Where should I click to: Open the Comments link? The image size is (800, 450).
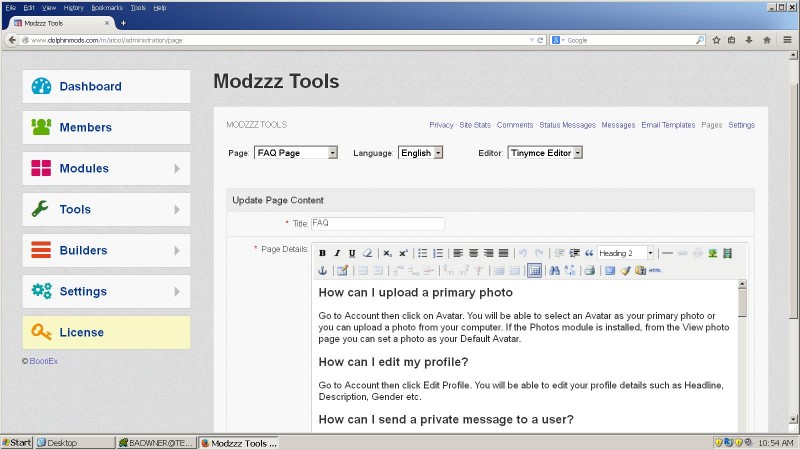[515, 125]
